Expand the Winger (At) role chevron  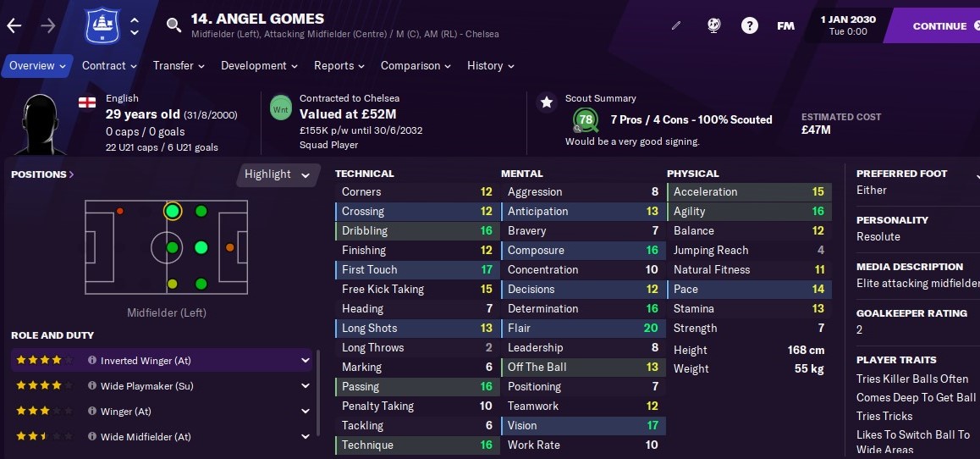(x=305, y=412)
